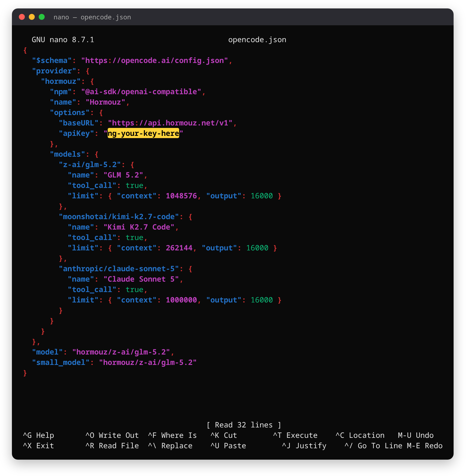Click the ^R Read File shortcut

click(112, 446)
